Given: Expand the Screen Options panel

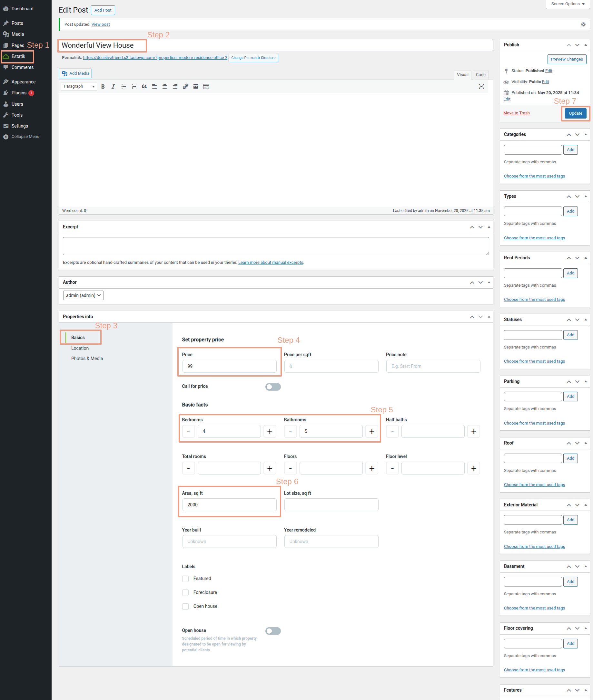Looking at the screenshot, I should coord(568,4).
